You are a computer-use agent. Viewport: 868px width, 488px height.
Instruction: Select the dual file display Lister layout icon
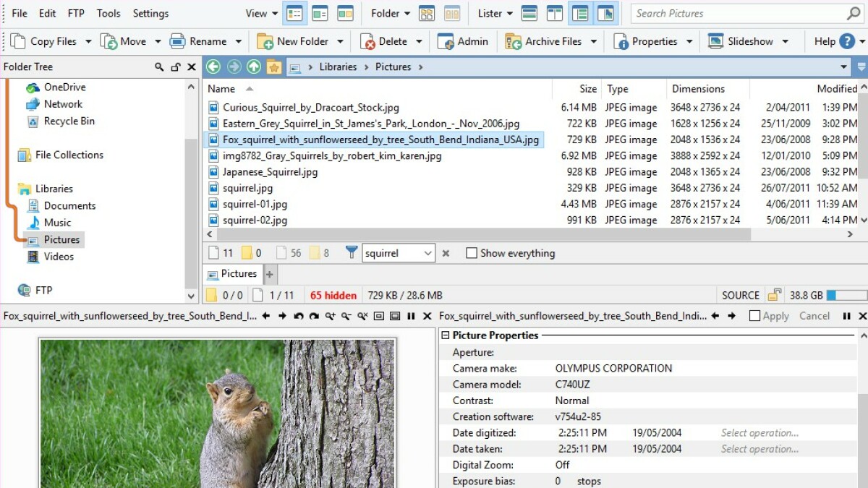555,13
